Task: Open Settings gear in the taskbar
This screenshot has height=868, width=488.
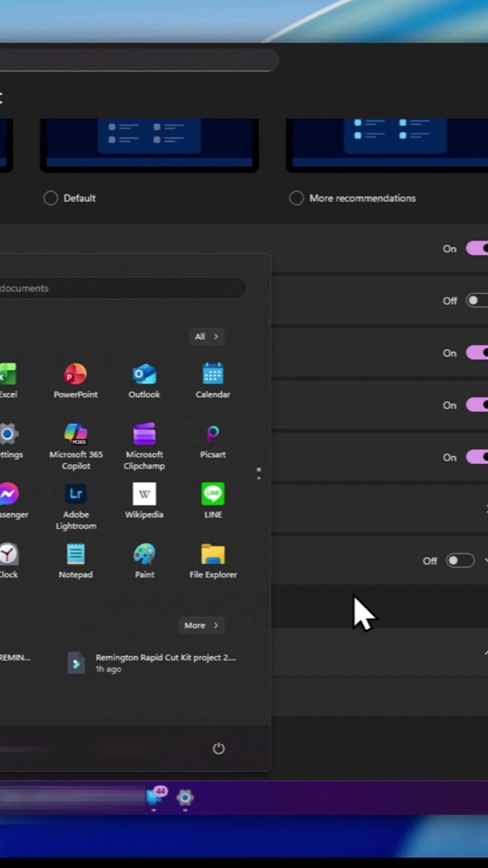Action: point(185,797)
